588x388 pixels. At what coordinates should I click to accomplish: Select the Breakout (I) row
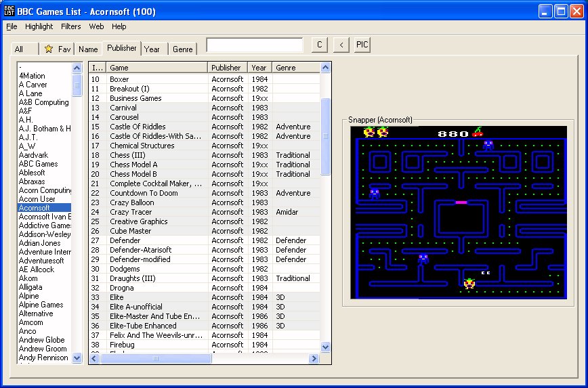pos(205,89)
